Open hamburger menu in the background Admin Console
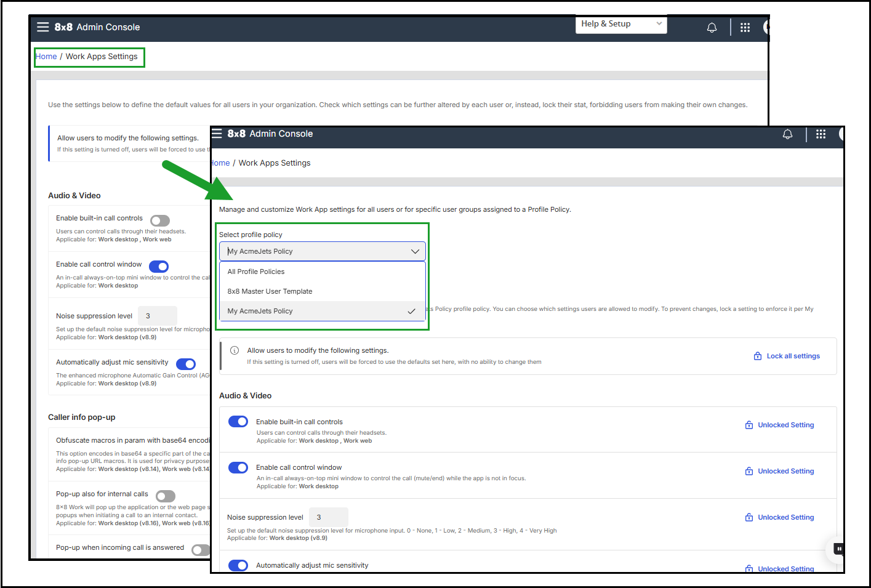This screenshot has height=588, width=871. (42, 27)
